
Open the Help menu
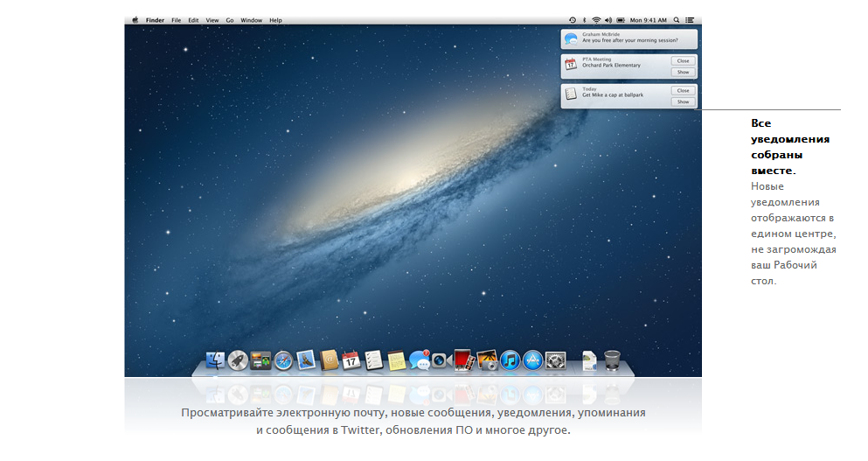(275, 20)
